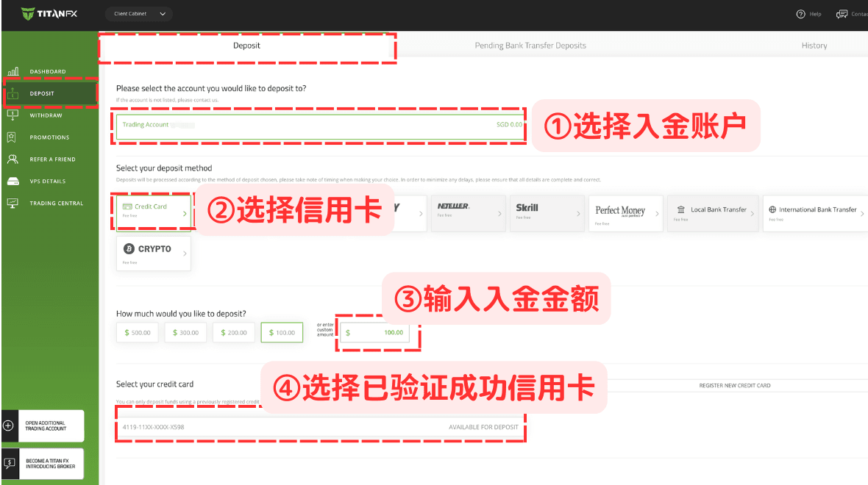Click the custom amount input field
This screenshot has height=485, width=868.
[379, 333]
